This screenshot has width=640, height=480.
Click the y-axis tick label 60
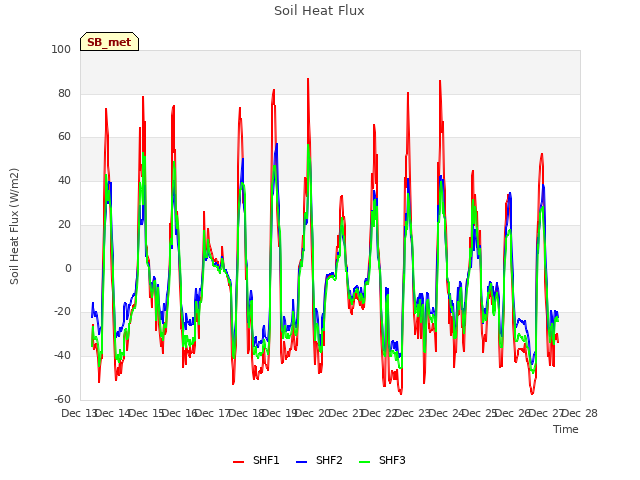pos(64,137)
